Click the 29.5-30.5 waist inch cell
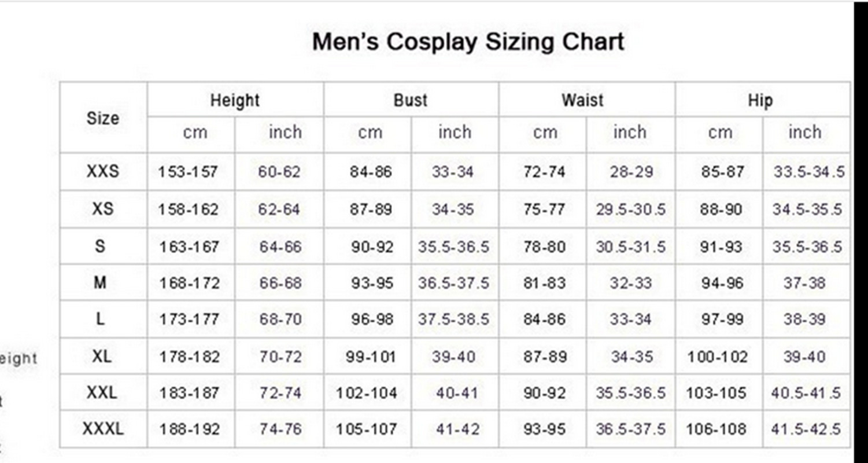Screen dimensions: 868x463 pos(631,210)
